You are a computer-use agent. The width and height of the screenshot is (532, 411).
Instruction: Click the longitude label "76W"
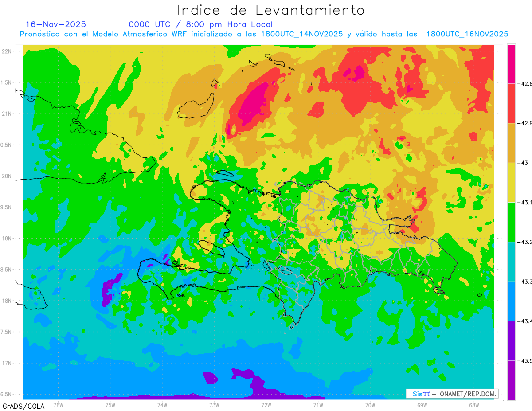tap(58, 404)
